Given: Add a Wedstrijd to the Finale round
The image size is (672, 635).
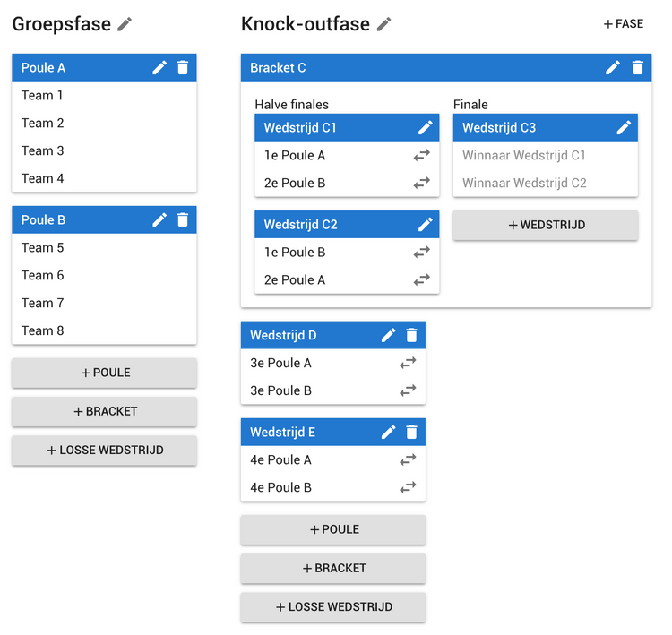Looking at the screenshot, I should click(x=546, y=225).
